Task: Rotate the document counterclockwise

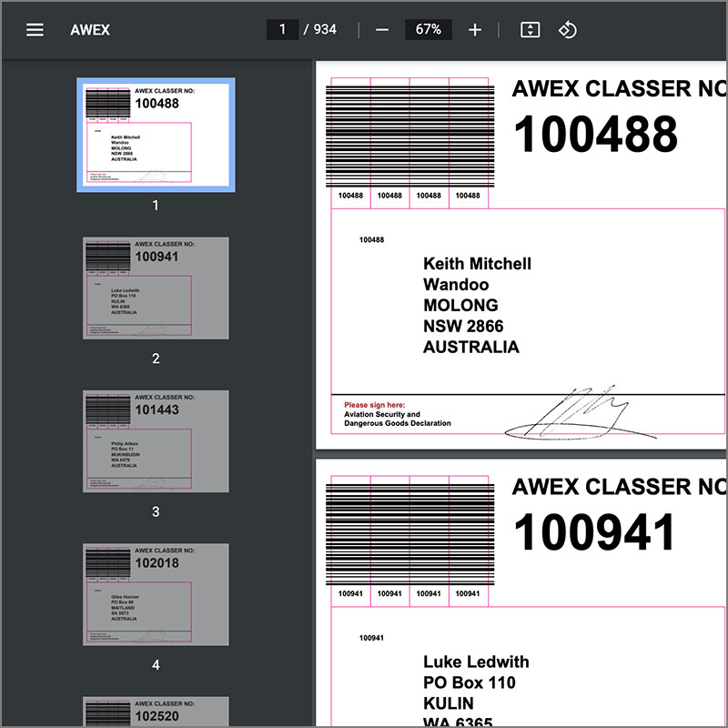Action: pos(567,30)
